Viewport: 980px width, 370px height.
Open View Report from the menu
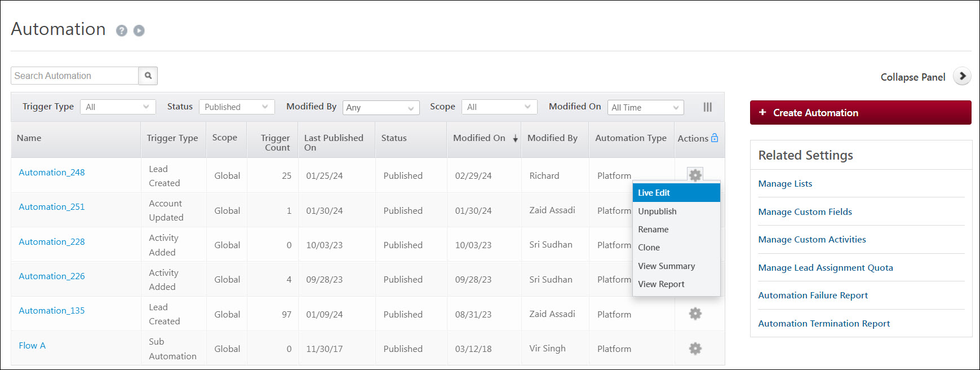pos(676,284)
